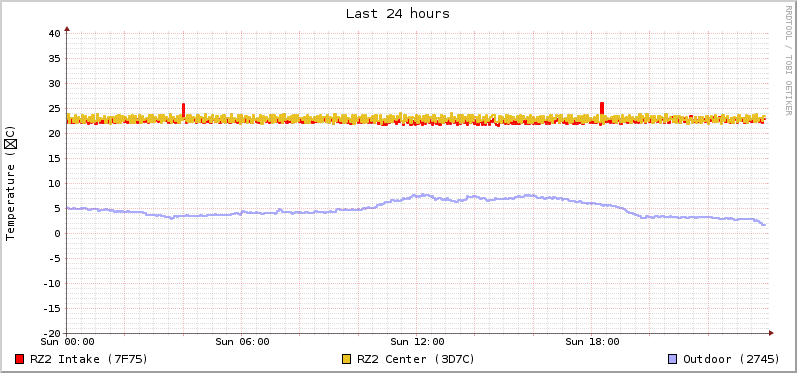Click the -15 value on the y-axis
Viewport: 797px width, 373px height.
coord(51,308)
